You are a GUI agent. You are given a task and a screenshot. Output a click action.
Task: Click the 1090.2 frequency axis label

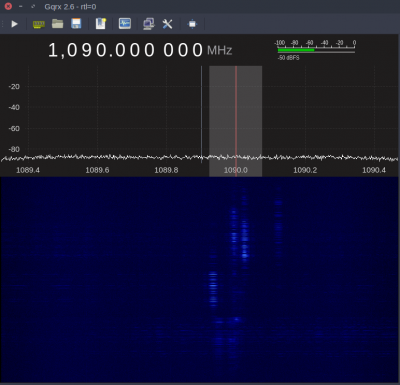(x=305, y=170)
